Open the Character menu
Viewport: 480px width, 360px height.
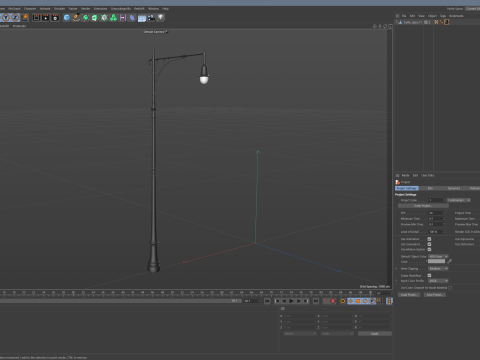click(x=30, y=9)
